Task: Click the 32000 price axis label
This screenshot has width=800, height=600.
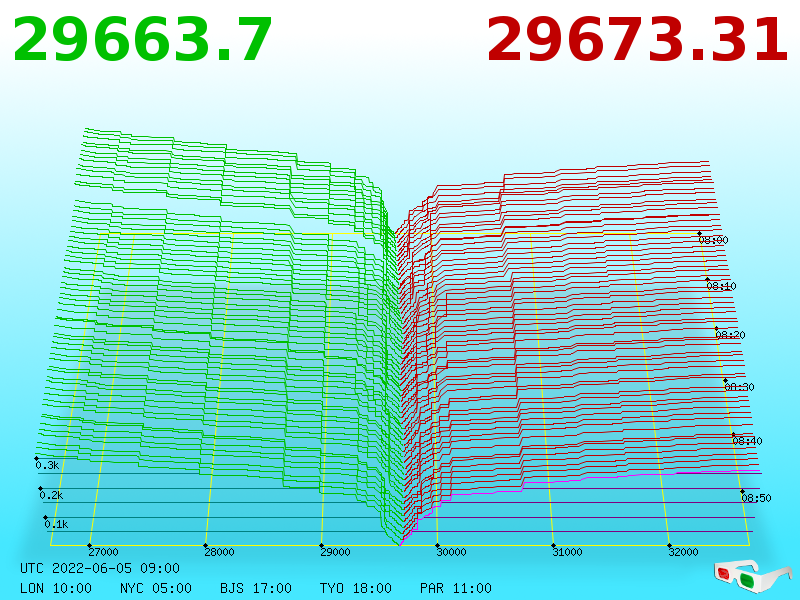Action: 683,552
